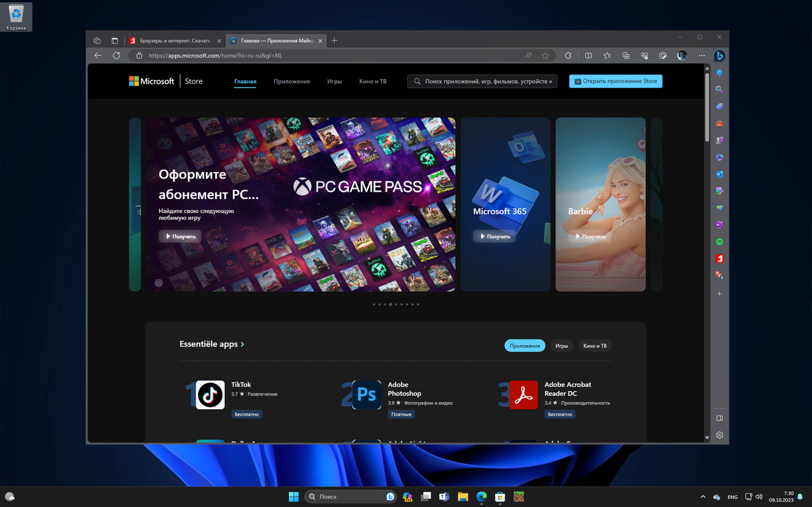This screenshot has height=507, width=812.
Task: Open the Windows Start menu
Action: pyautogui.click(x=294, y=497)
